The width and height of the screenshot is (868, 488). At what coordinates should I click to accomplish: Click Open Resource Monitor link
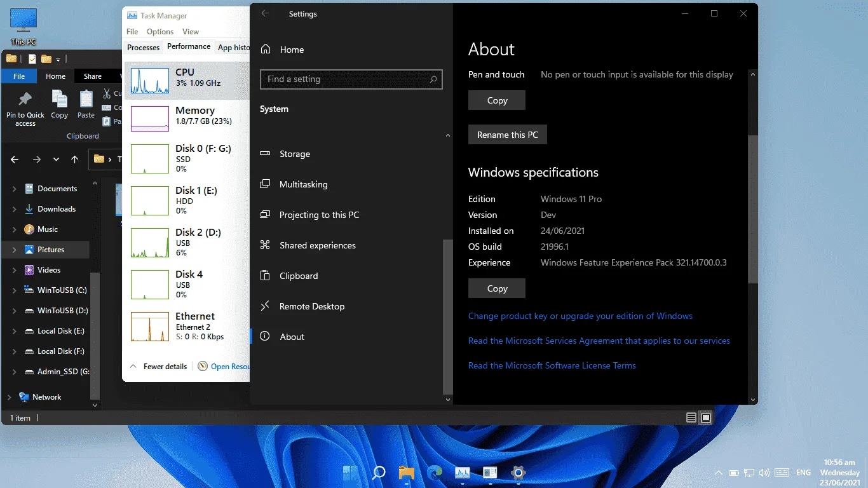(224, 367)
